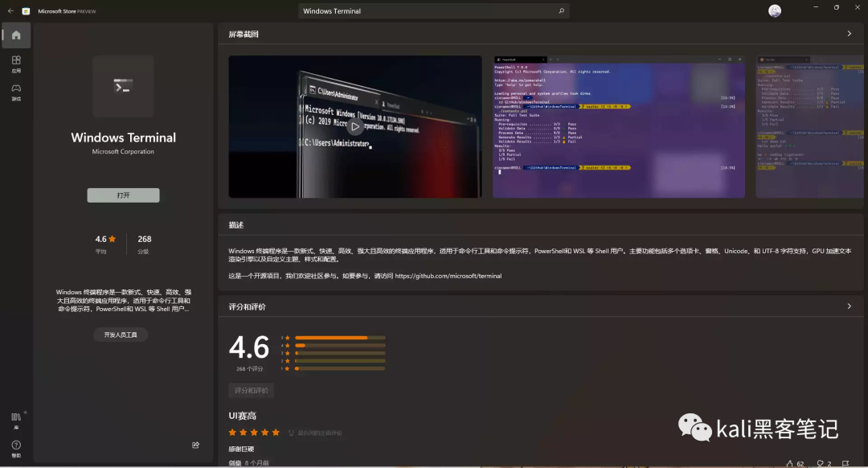Open the Microsoft Corporation publisher link
This screenshot has width=868, height=468.
click(123, 151)
